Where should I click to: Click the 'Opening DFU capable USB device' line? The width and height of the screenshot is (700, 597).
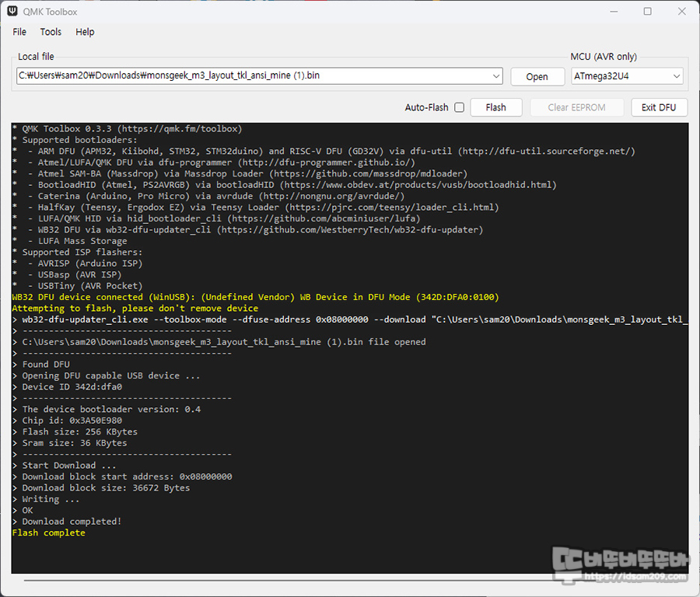[x=107, y=375]
